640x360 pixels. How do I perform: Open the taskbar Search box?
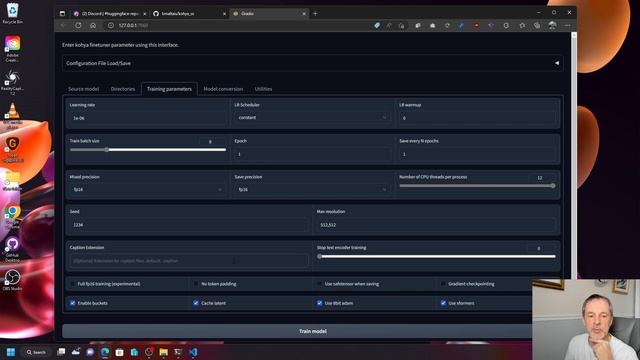pyautogui.click(x=36, y=352)
